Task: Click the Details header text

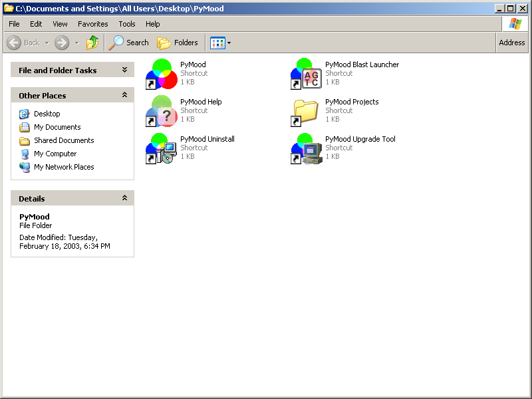Action: (31, 199)
